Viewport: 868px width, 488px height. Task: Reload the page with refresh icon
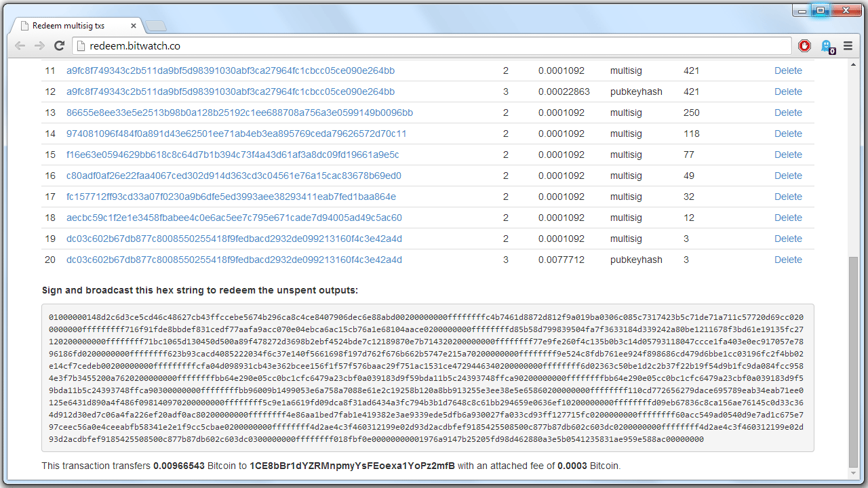[59, 46]
